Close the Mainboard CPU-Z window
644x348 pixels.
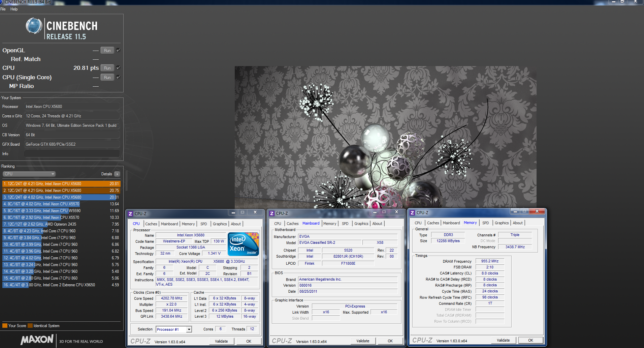pyautogui.click(x=396, y=212)
